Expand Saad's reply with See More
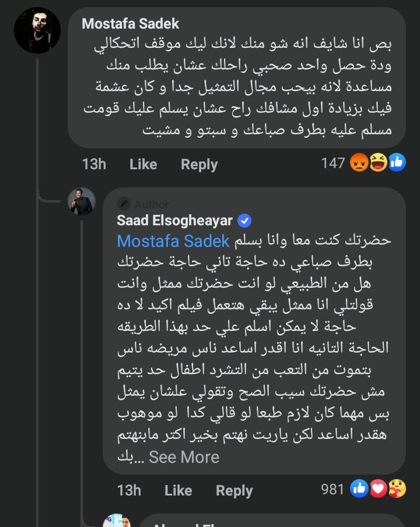The height and width of the screenshot is (527, 420). coord(184,457)
